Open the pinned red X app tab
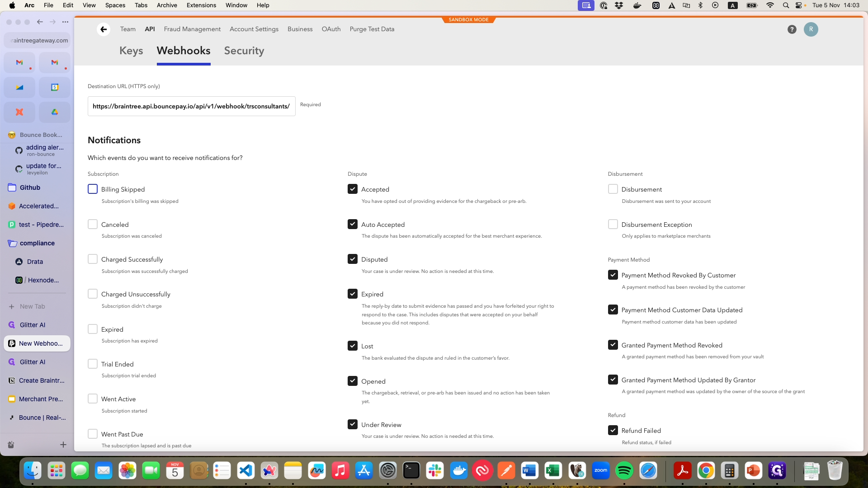868x488 pixels. (x=19, y=112)
